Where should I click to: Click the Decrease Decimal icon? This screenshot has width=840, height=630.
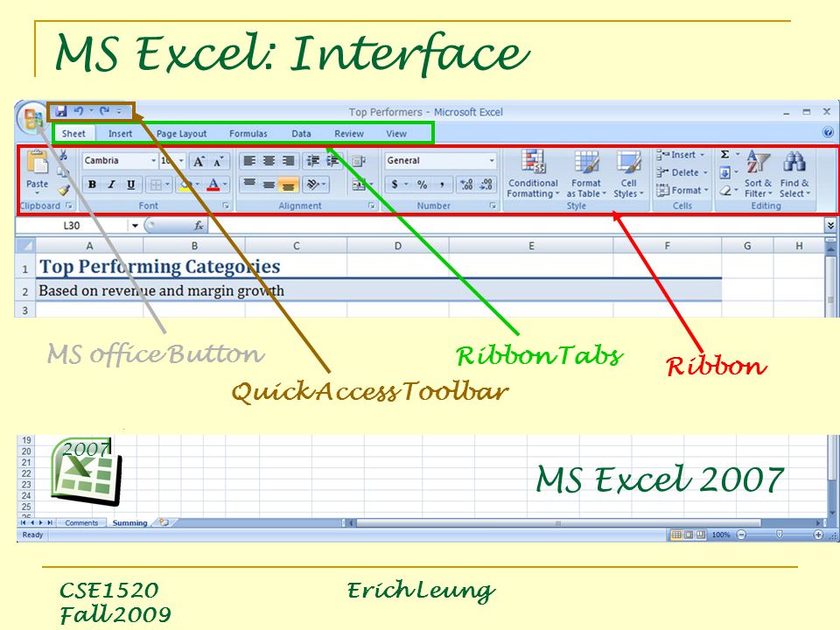pos(486,185)
